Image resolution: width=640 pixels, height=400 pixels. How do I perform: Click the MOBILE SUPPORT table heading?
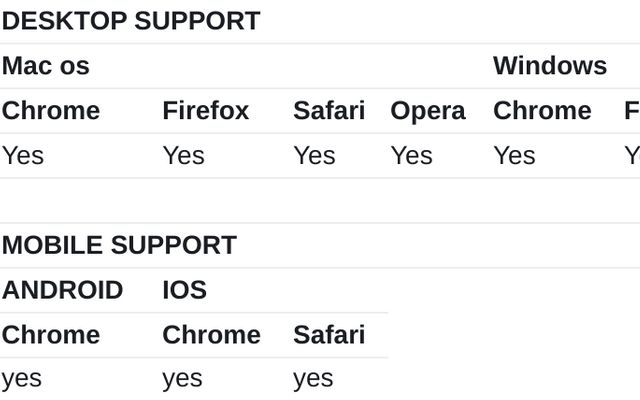click(119, 245)
